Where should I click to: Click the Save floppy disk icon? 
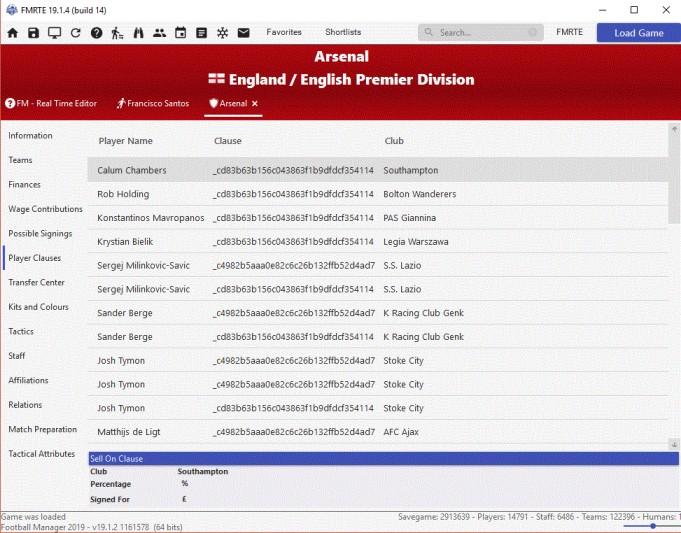[x=33, y=33]
